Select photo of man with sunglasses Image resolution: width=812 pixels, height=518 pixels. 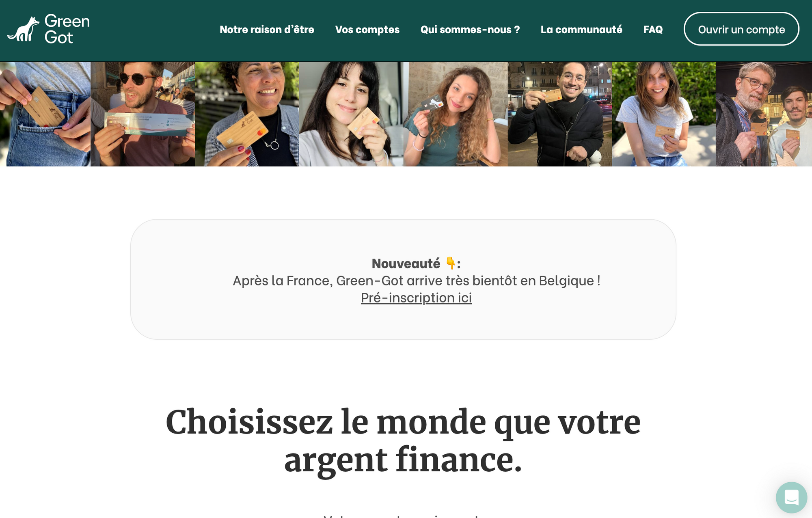click(x=143, y=114)
